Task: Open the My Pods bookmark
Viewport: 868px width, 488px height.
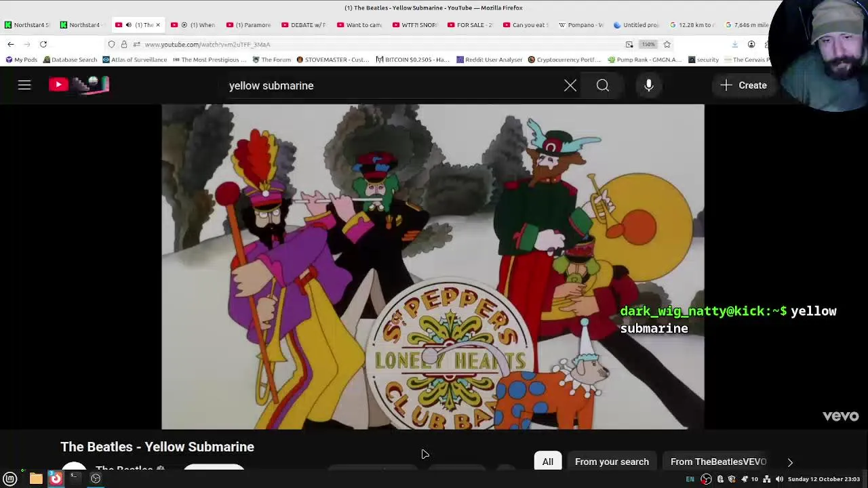Action: pos(21,60)
